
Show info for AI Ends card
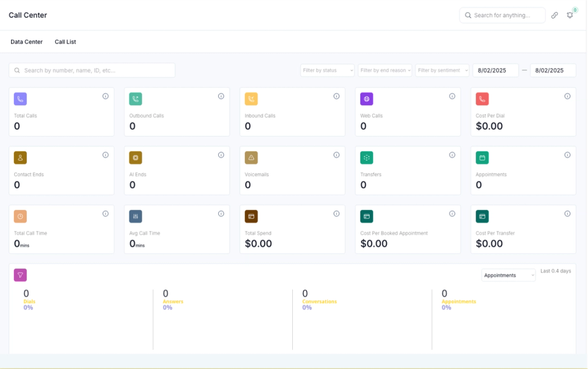221,155
